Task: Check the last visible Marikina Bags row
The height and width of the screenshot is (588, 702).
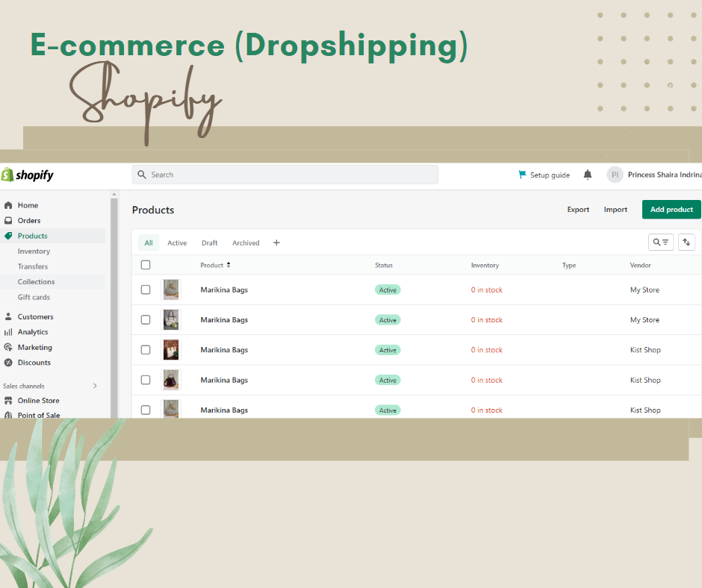Action: click(x=146, y=410)
